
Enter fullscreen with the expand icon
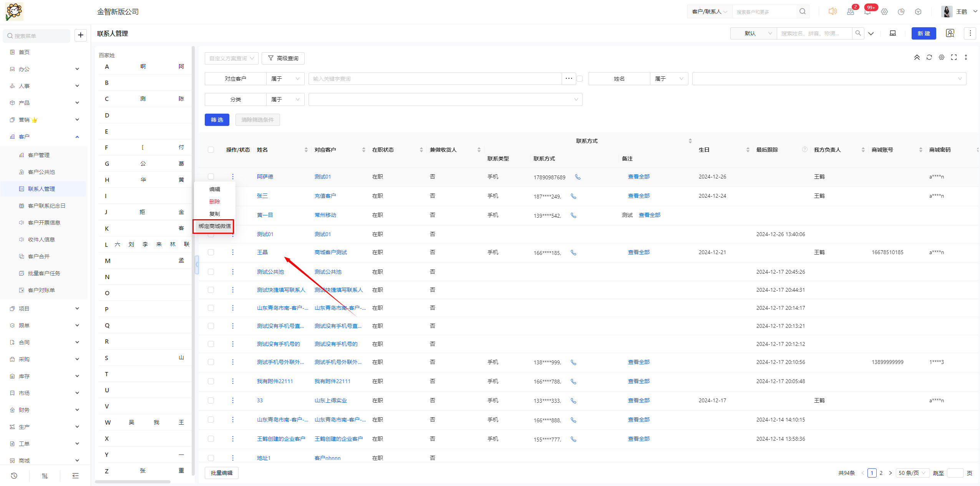[953, 58]
